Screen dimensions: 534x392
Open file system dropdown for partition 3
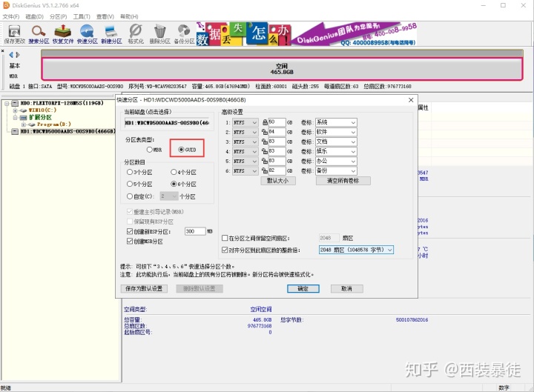(x=245, y=142)
